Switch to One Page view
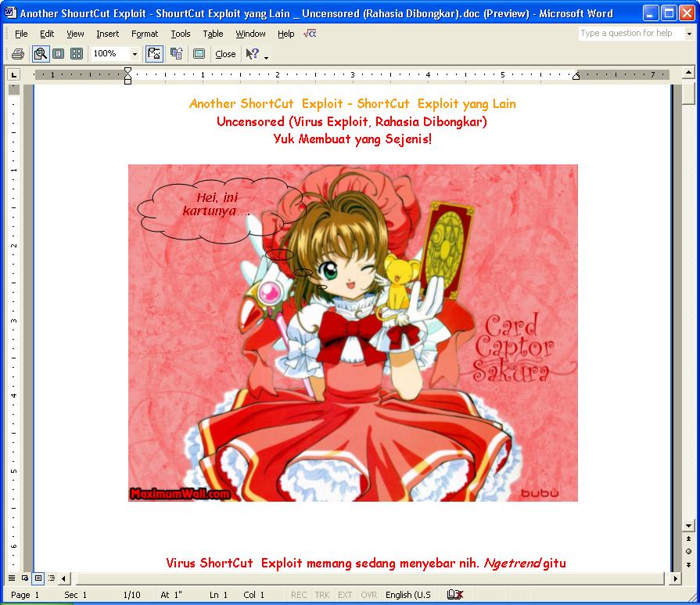 tap(59, 54)
